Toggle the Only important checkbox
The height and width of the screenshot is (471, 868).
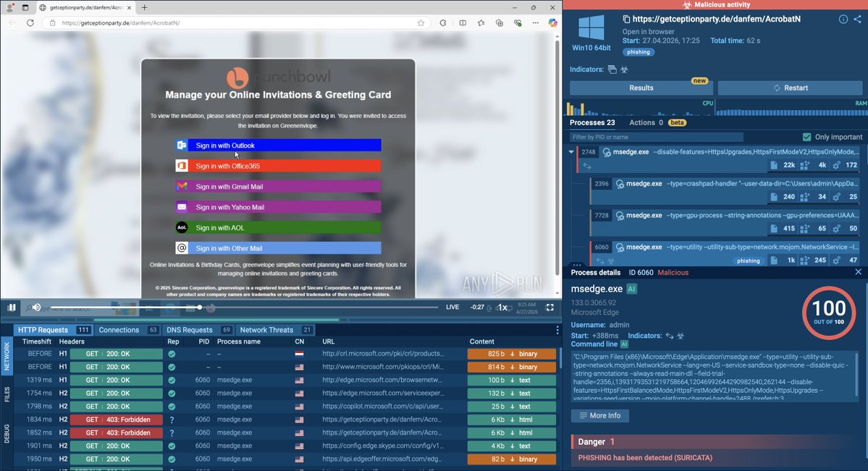click(x=806, y=137)
